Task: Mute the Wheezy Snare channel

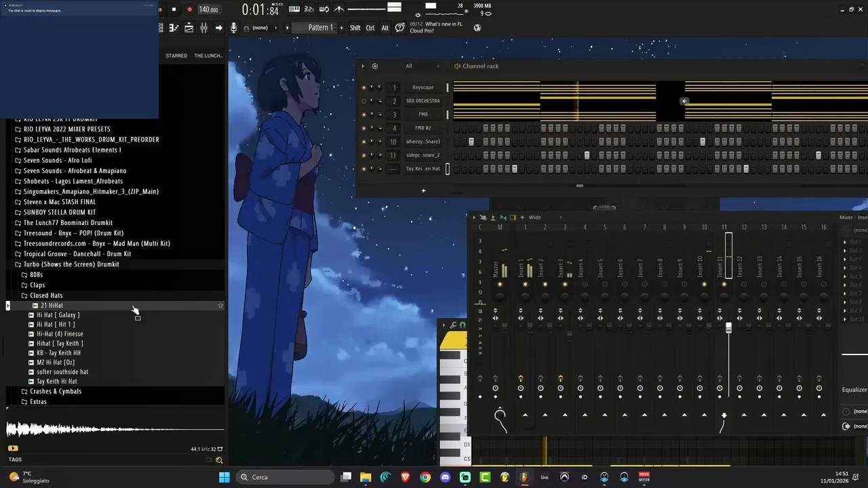Action: 363,142
